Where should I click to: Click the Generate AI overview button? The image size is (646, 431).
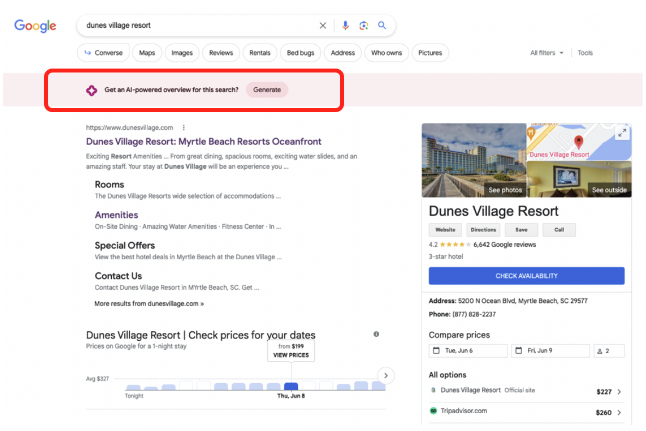pos(267,90)
